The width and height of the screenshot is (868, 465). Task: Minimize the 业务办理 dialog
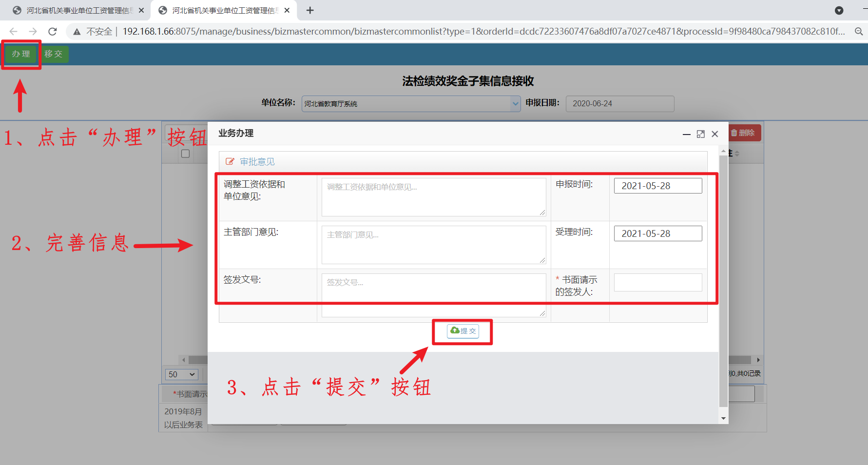(687, 134)
